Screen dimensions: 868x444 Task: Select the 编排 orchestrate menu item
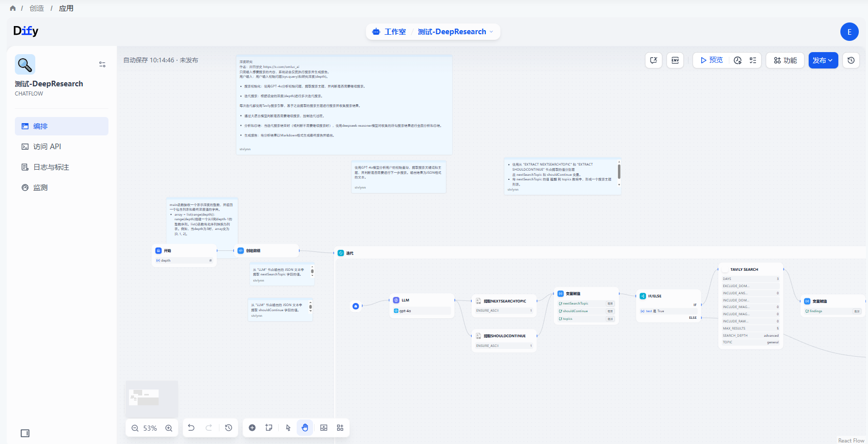point(61,126)
